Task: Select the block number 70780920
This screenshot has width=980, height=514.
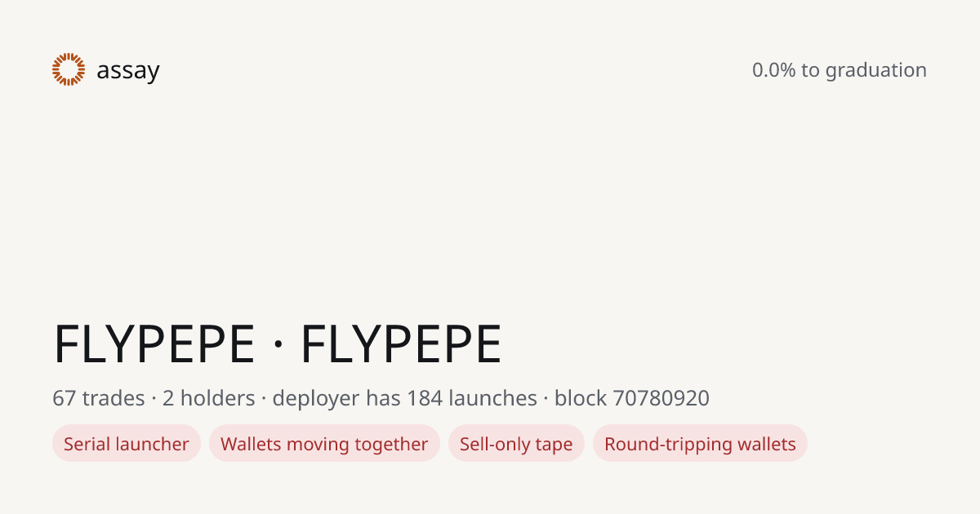Action: pyautogui.click(x=661, y=399)
